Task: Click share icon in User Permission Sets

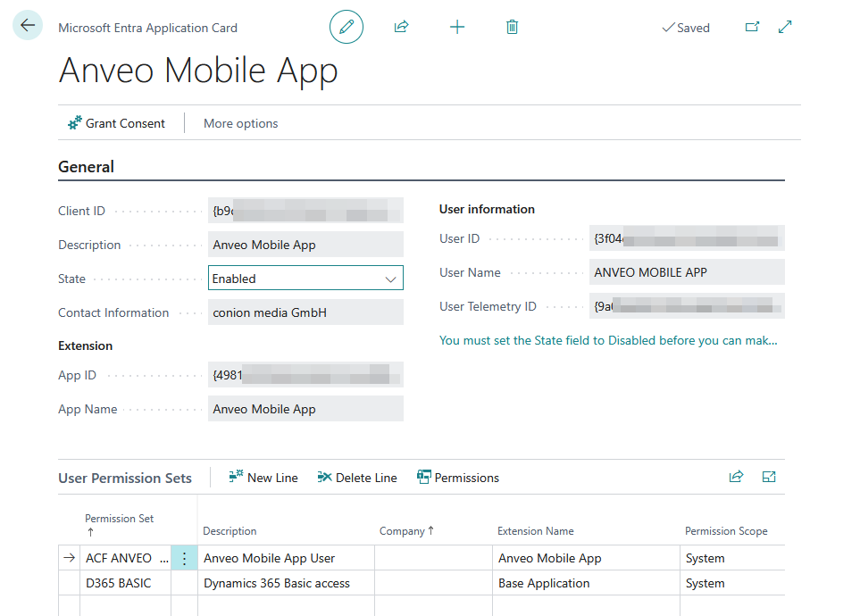Action: 736,477
